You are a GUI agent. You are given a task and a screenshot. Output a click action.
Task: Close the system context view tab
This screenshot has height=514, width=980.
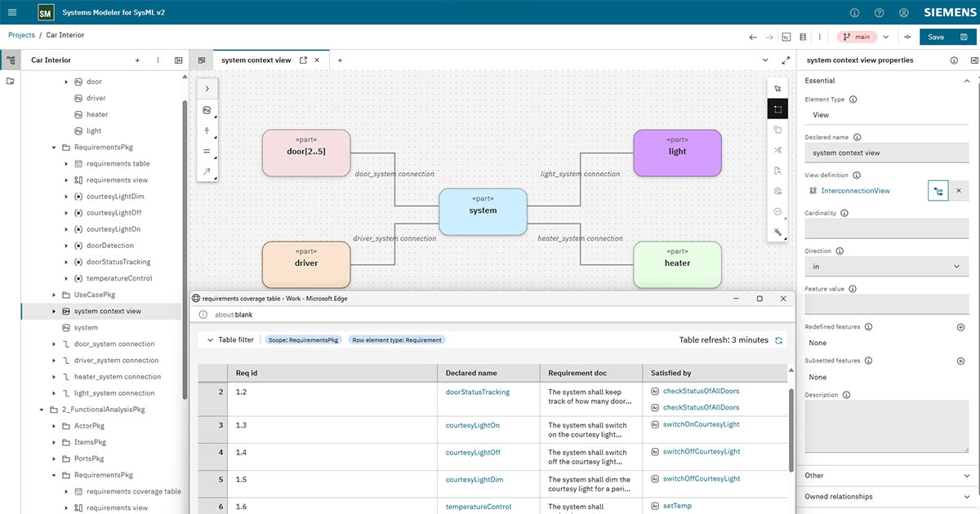(x=318, y=60)
